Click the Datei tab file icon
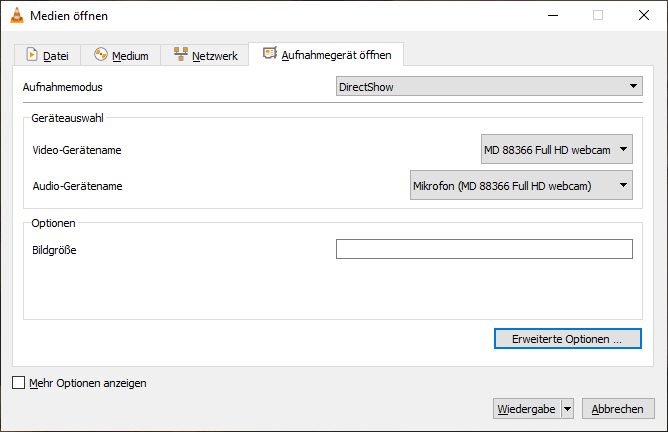This screenshot has width=668, height=432. tap(32, 55)
